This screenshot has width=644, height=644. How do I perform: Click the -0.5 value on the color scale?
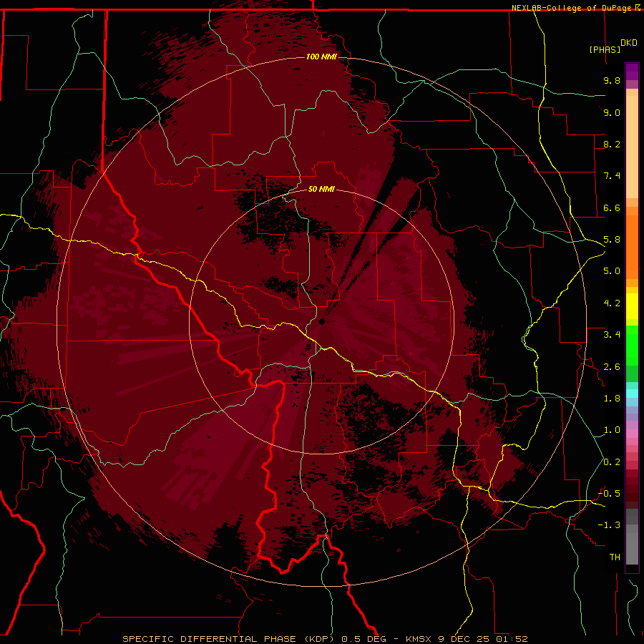coord(609,494)
